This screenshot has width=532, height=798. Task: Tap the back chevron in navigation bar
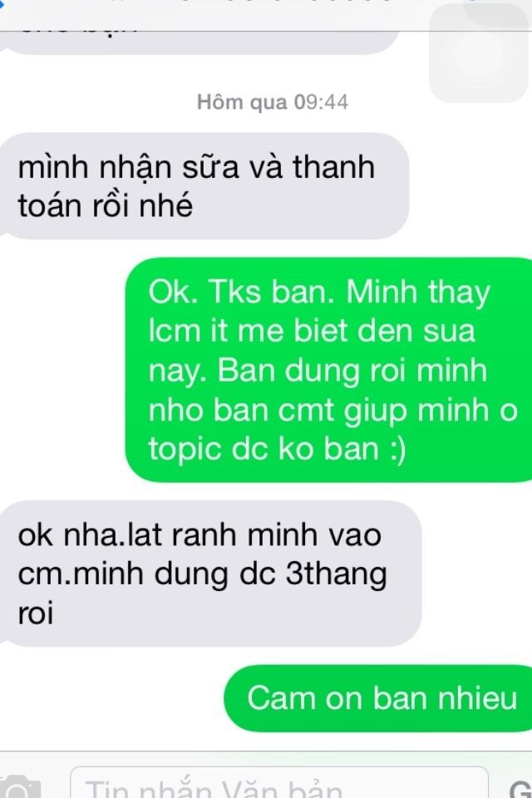(2, 3)
